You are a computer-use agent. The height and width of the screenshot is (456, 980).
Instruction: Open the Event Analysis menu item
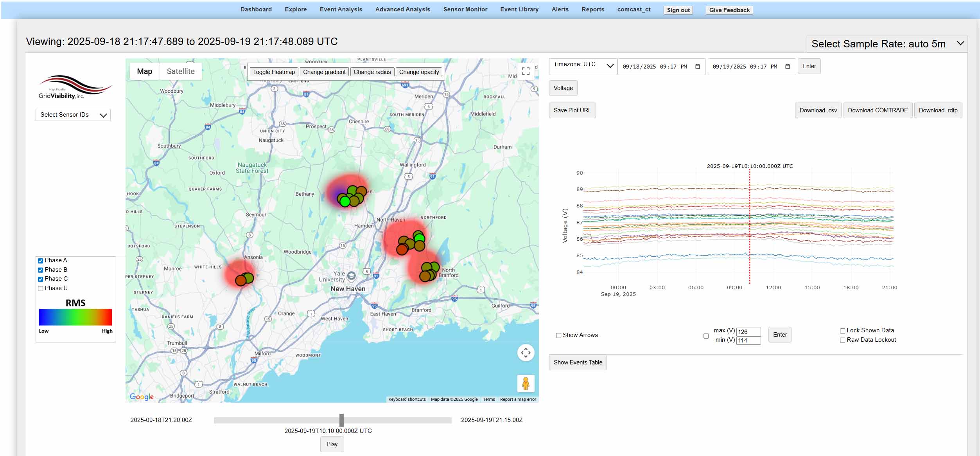click(x=341, y=9)
